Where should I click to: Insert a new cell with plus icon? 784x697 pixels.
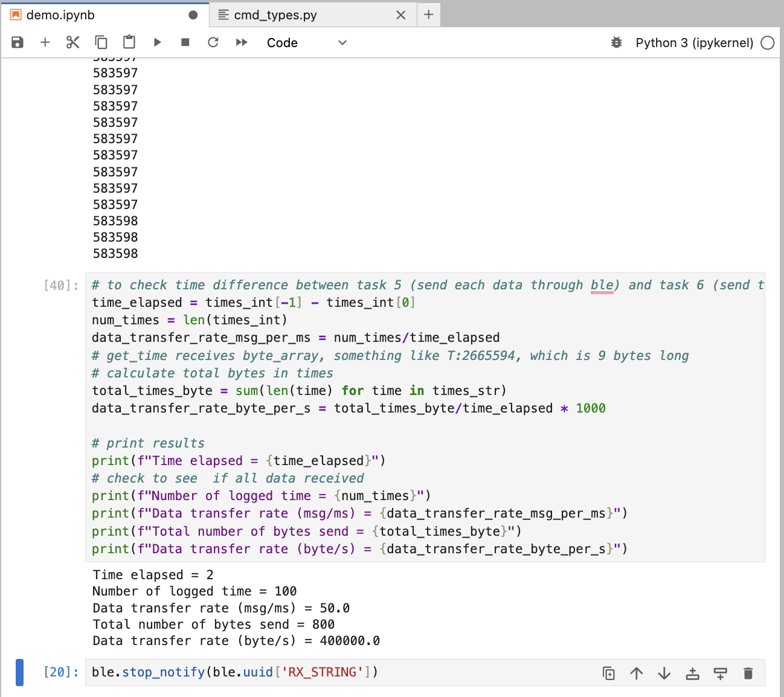(x=45, y=42)
